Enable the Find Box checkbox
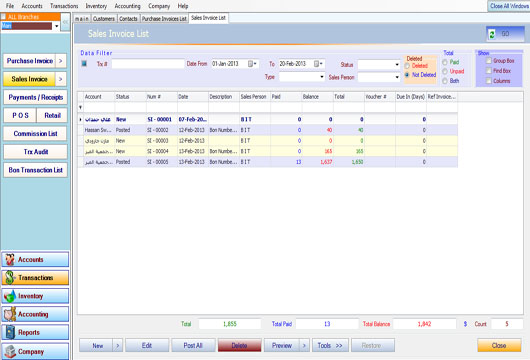530x360 pixels. 488,71
